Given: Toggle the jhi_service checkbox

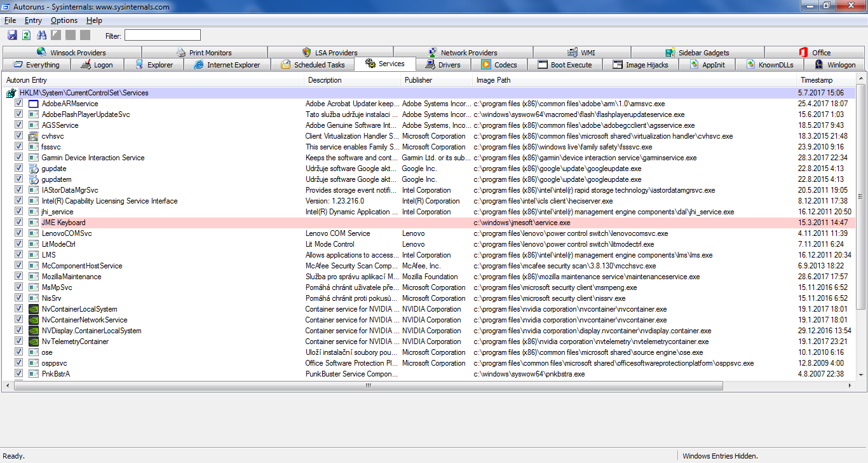Looking at the screenshot, I should click(x=19, y=212).
